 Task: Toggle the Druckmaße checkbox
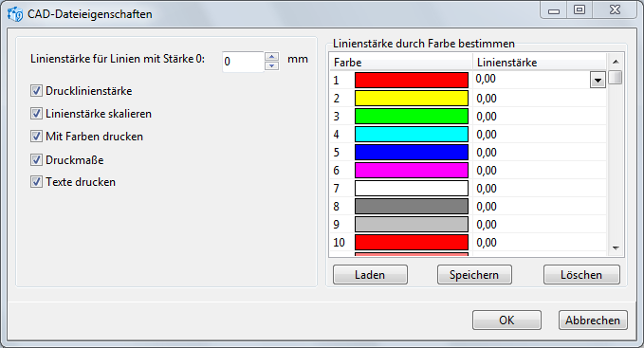36,159
